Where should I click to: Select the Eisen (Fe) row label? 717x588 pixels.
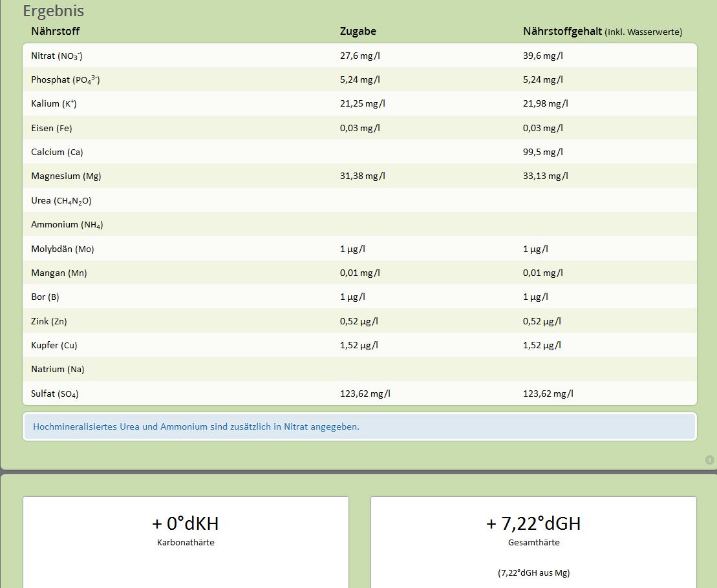coord(52,128)
